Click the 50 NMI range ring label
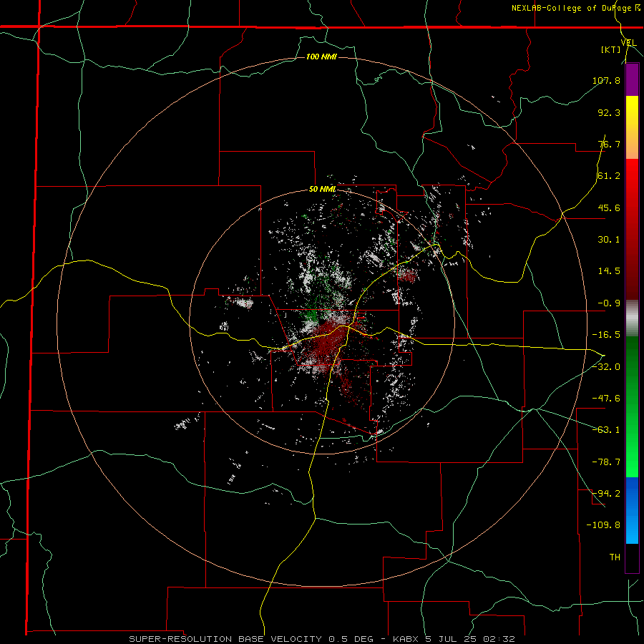The width and height of the screenshot is (644, 644). pyautogui.click(x=323, y=190)
